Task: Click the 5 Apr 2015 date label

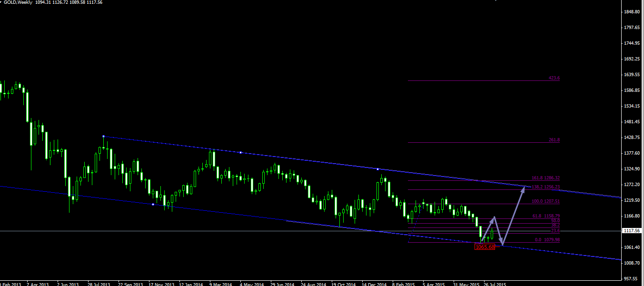Action: [x=434, y=284]
